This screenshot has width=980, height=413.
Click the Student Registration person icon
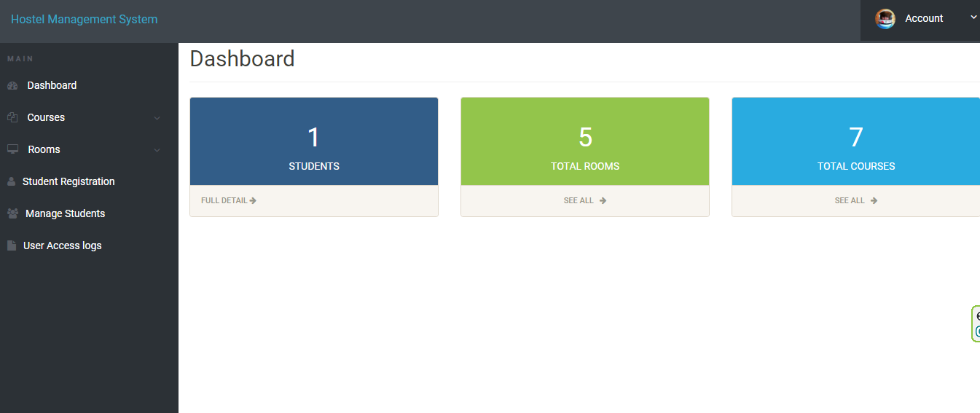pyautogui.click(x=11, y=181)
